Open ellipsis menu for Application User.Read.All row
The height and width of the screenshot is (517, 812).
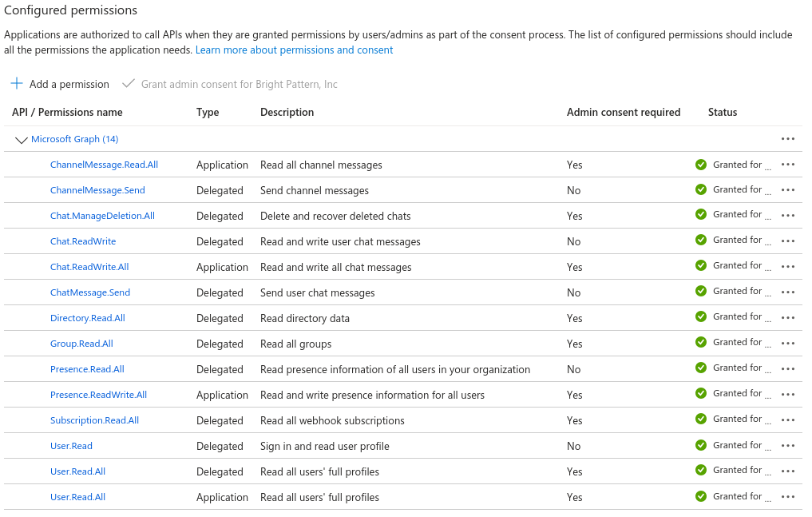click(x=788, y=497)
